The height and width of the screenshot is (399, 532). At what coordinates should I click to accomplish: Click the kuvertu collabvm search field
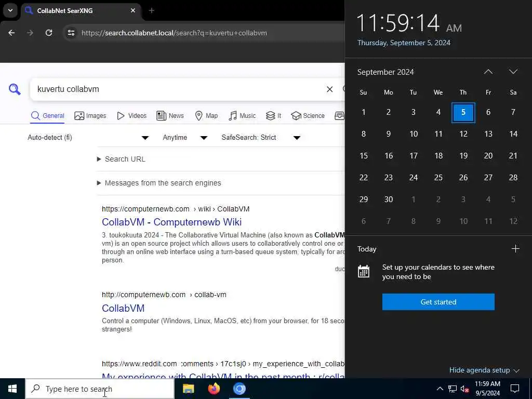coord(177,89)
